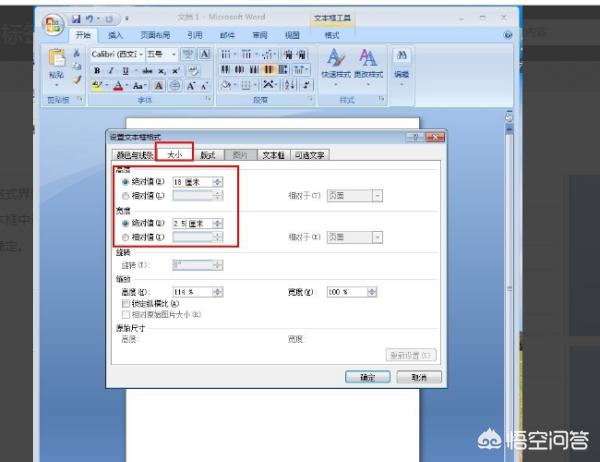Check the 锁定纵横比 checkbox
This screenshot has width=600, height=462.
tap(126, 304)
